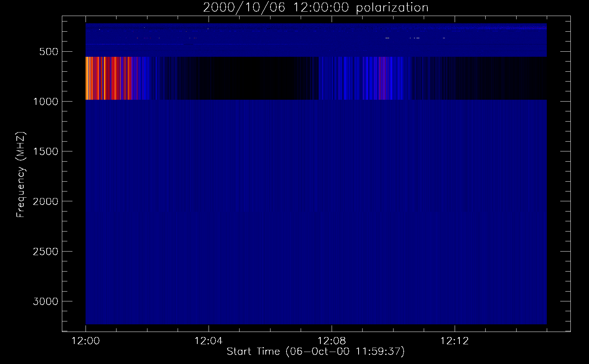Image resolution: width=589 pixels, height=364 pixels.
Task: Click the 3000 frequency tick label
Action: 46,301
